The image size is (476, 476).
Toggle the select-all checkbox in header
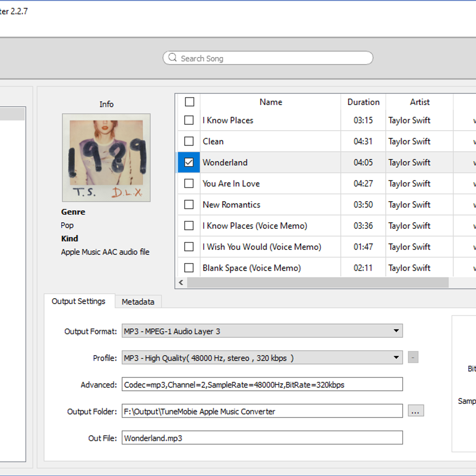click(190, 102)
